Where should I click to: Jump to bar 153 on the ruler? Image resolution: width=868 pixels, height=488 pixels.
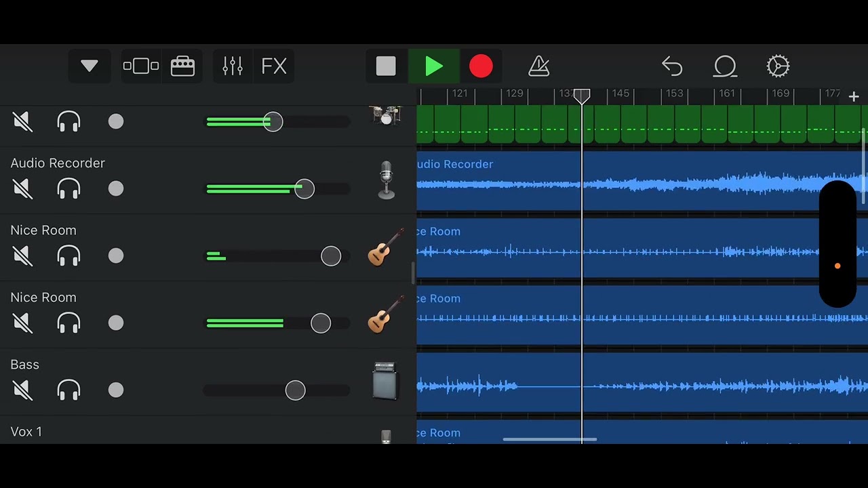tap(674, 94)
